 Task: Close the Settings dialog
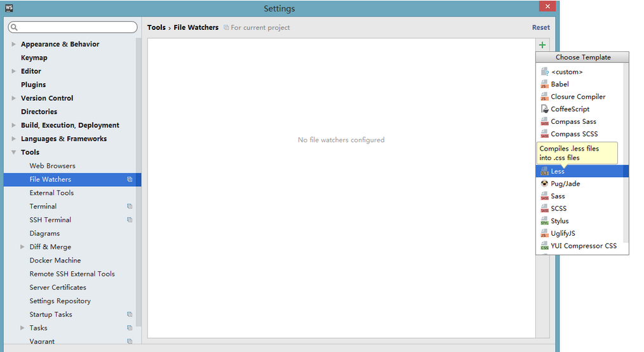(547, 6)
